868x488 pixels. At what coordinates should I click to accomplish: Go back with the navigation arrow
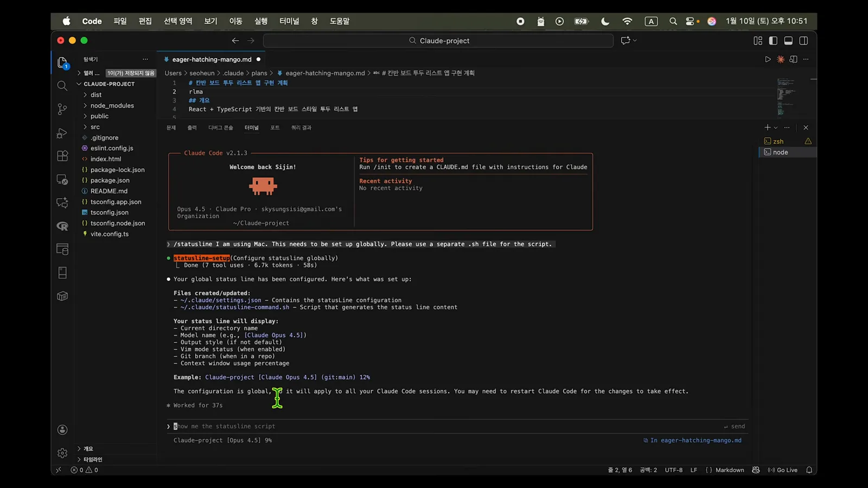(x=235, y=41)
